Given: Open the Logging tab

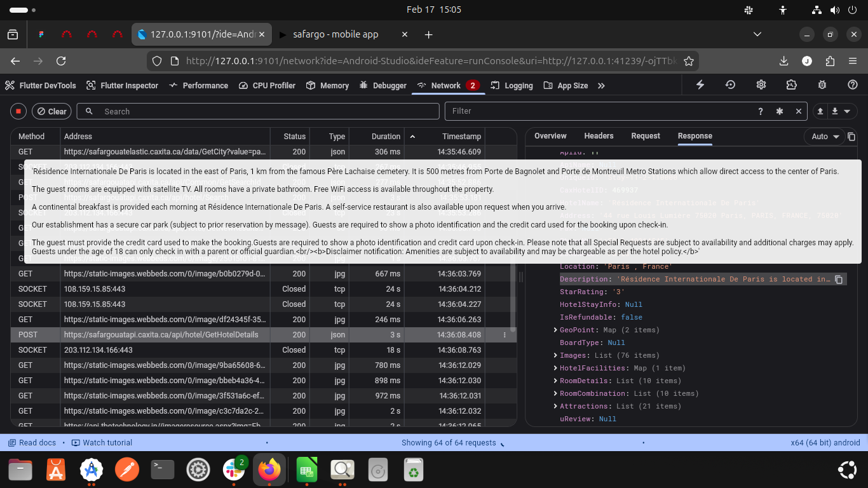Looking at the screenshot, I should [512, 85].
